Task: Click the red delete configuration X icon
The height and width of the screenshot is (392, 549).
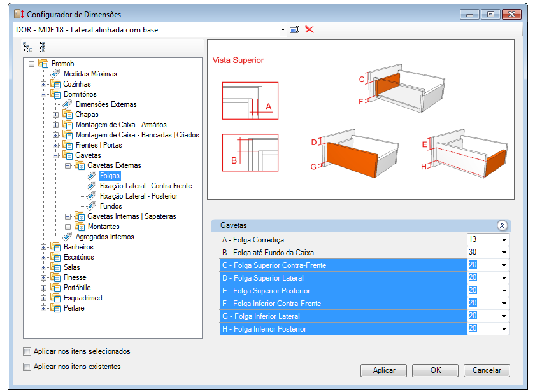Action: [x=309, y=29]
